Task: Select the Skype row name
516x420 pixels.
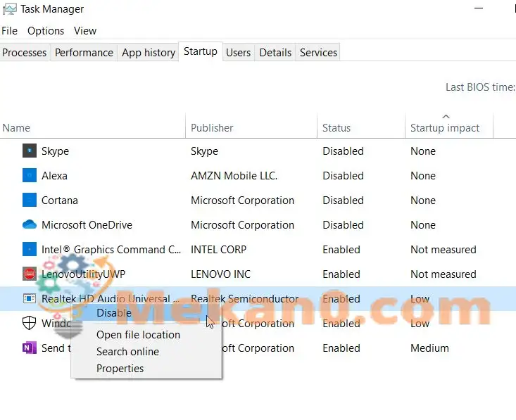Action: coord(55,151)
